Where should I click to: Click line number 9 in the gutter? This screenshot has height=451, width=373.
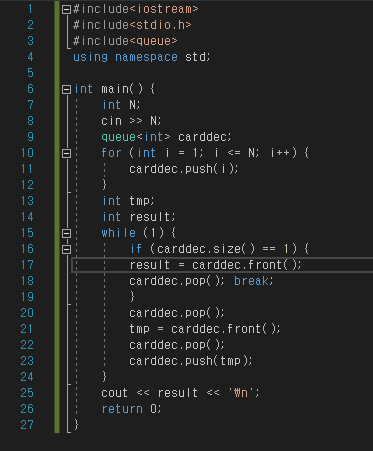tap(30, 137)
